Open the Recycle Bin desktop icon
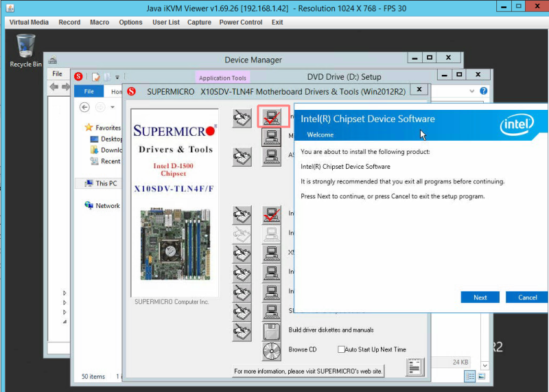Screen dimensions: 549x392 click(x=25, y=50)
